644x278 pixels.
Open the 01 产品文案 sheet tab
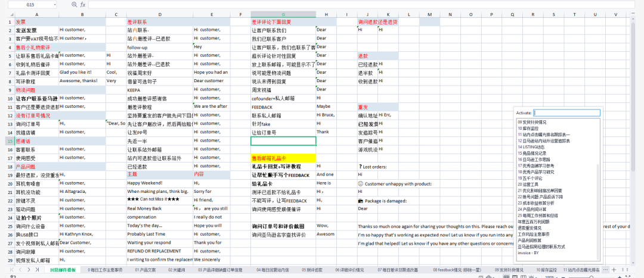pos(145,270)
